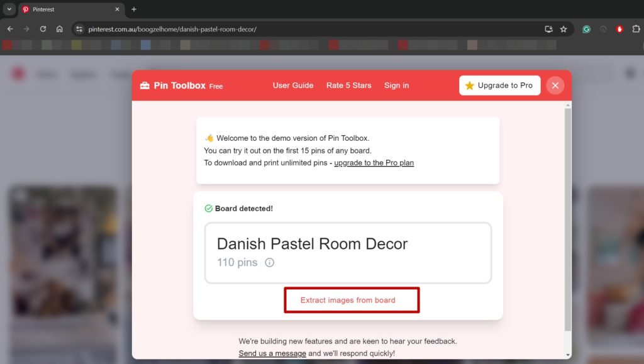Click the scrollbar up arrow in popup
Screen dimensions: 644x364
pos(568,106)
